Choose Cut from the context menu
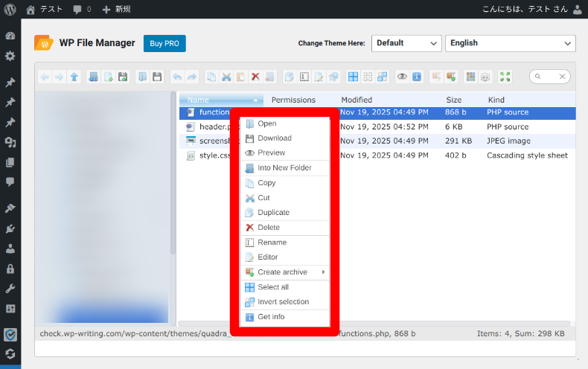 point(284,198)
